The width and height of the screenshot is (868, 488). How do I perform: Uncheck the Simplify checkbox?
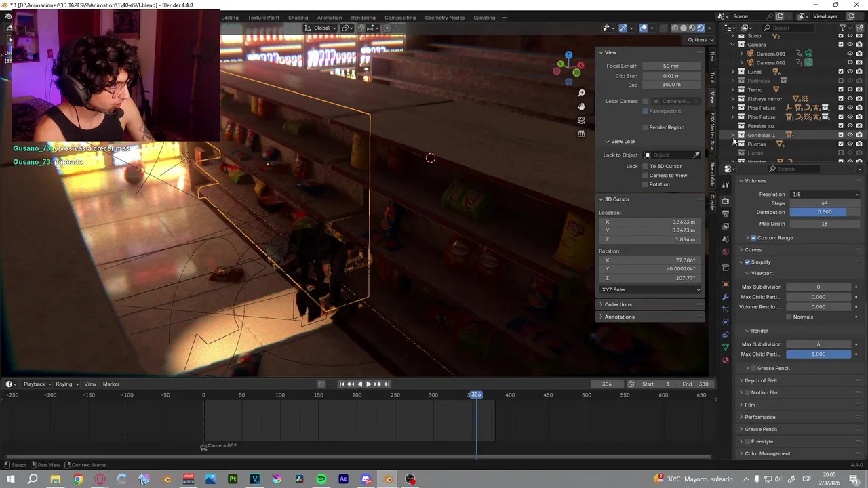[747, 262]
